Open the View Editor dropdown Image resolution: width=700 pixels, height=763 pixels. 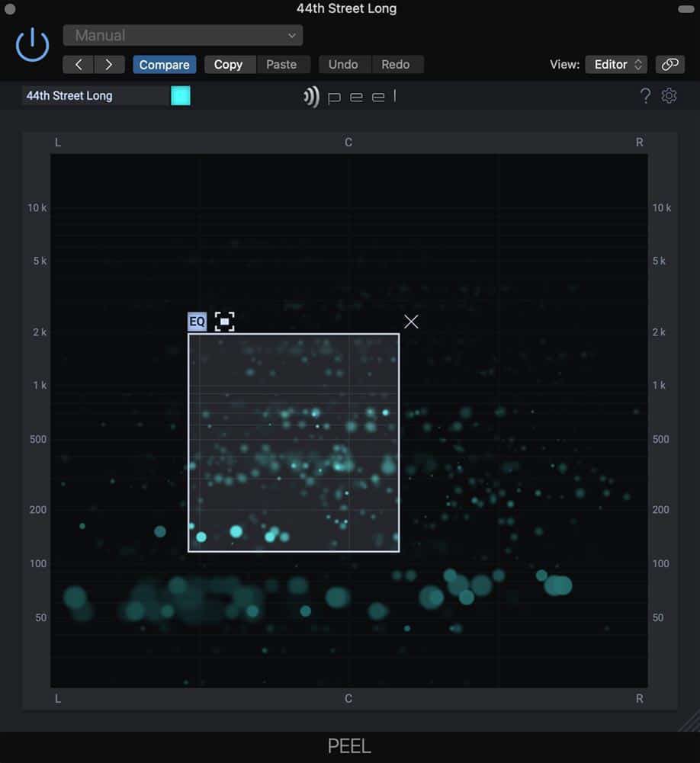(x=616, y=65)
